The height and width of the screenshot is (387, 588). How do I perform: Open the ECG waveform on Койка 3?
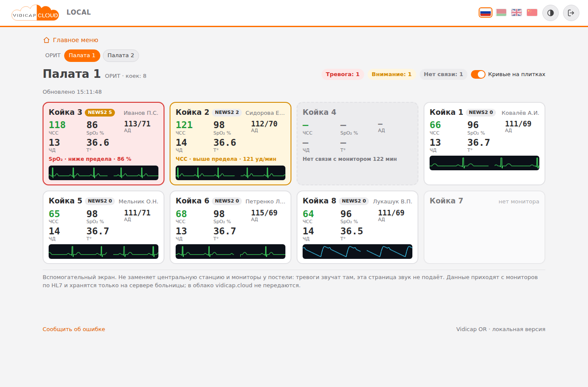[x=103, y=173]
